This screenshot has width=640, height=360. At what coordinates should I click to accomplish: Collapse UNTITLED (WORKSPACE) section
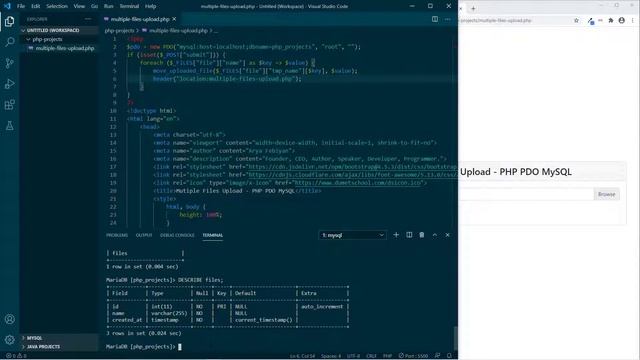(52, 30)
